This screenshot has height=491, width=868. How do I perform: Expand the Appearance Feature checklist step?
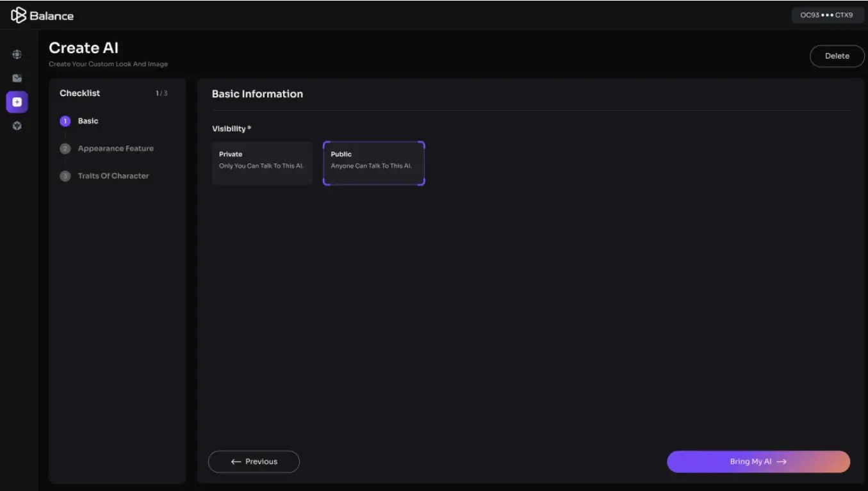pos(115,148)
